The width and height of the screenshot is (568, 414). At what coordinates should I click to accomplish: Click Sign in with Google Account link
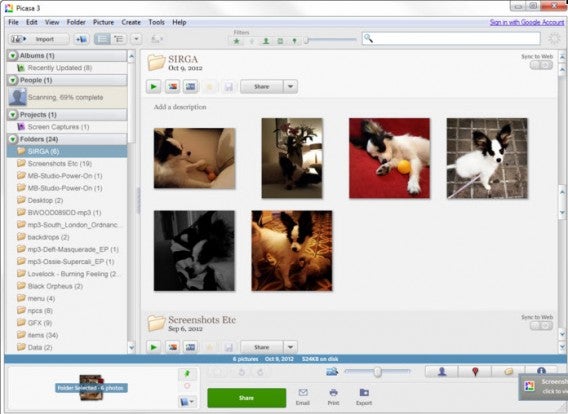[527, 22]
